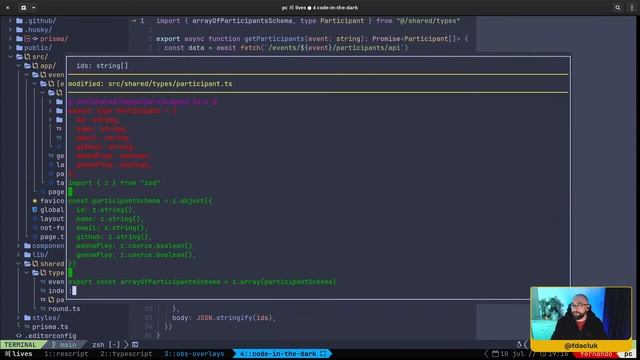The width and height of the screenshot is (640, 360).
Task: Select the not-fo file in tree
Action: pos(52,228)
